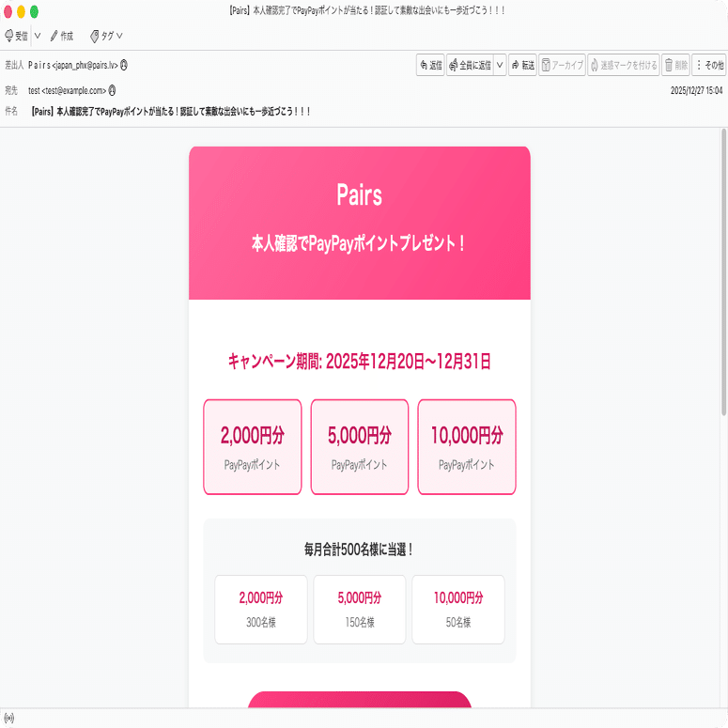Click the 受信 (Get Messages) button
This screenshot has width=728, height=728.
(x=16, y=36)
